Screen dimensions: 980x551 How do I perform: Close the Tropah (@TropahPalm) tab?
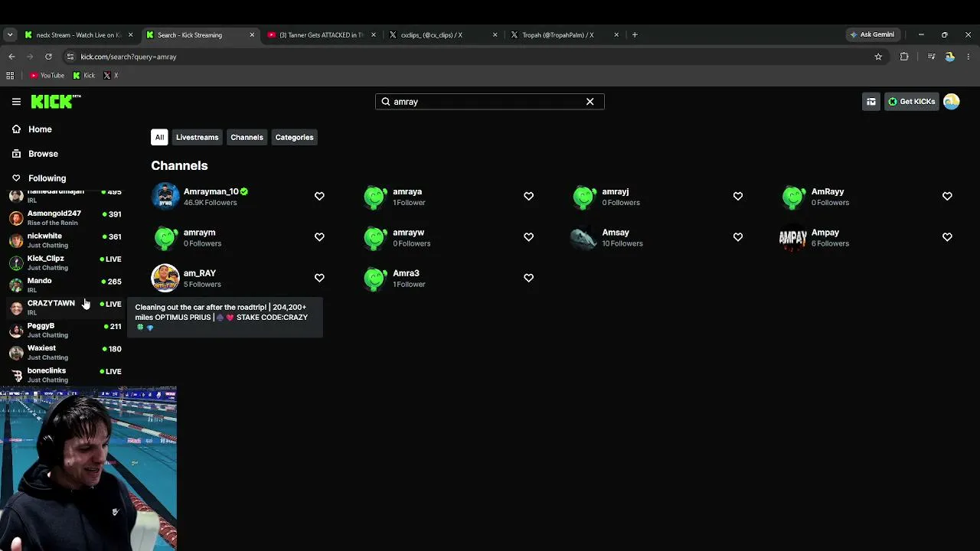616,34
